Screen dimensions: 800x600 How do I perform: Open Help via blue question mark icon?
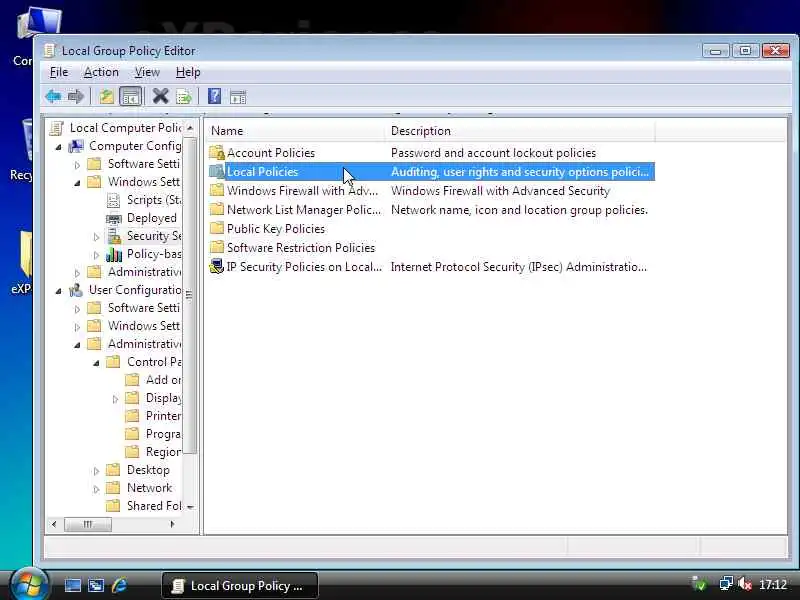[x=214, y=96]
